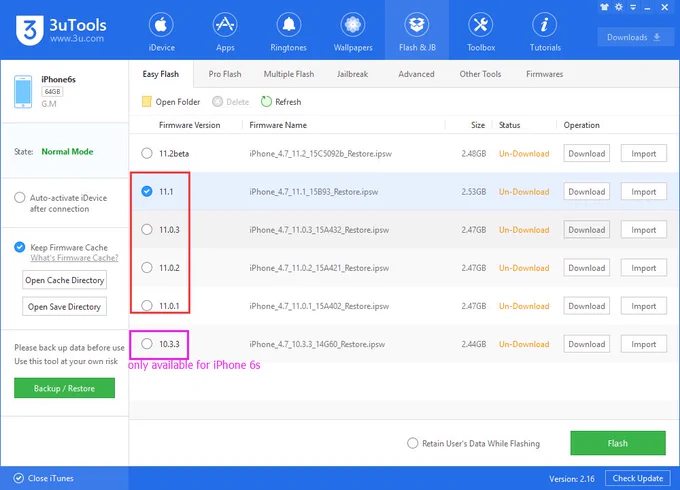Open the title bar dropdown menu icon

pos(633,7)
